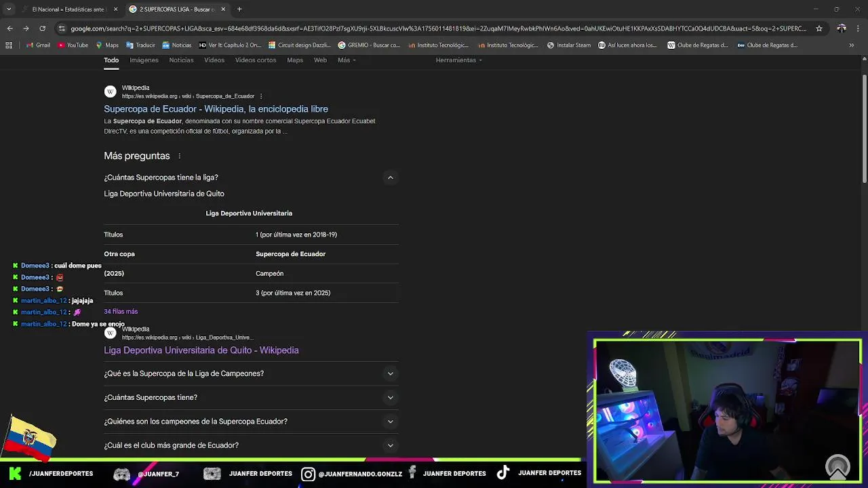Open the YouTube bookmark

pos(73,45)
